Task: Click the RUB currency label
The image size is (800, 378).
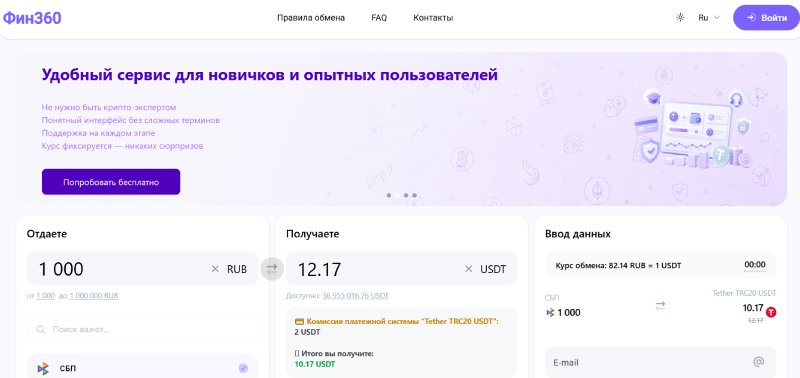Action: point(237,269)
